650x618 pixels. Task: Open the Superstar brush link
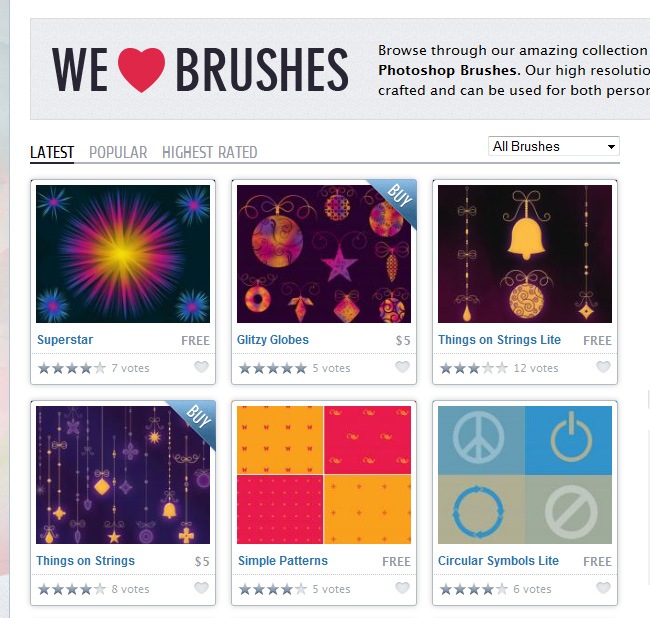tap(65, 340)
